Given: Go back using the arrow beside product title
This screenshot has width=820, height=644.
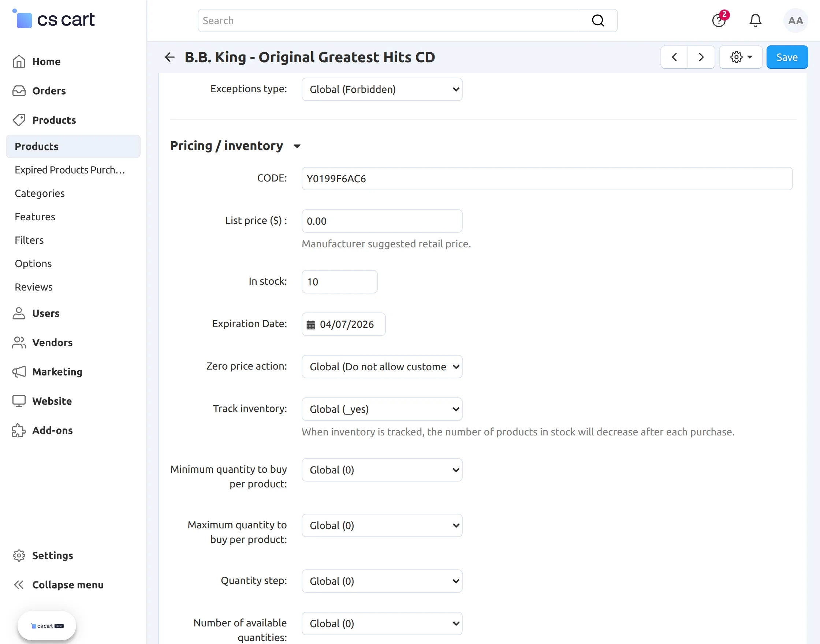Looking at the screenshot, I should (x=170, y=57).
